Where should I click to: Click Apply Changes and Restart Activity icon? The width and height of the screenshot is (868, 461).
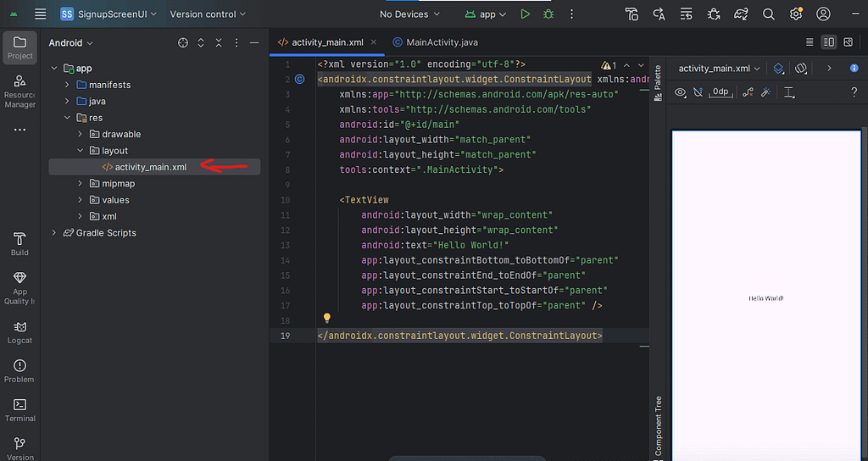click(x=659, y=14)
